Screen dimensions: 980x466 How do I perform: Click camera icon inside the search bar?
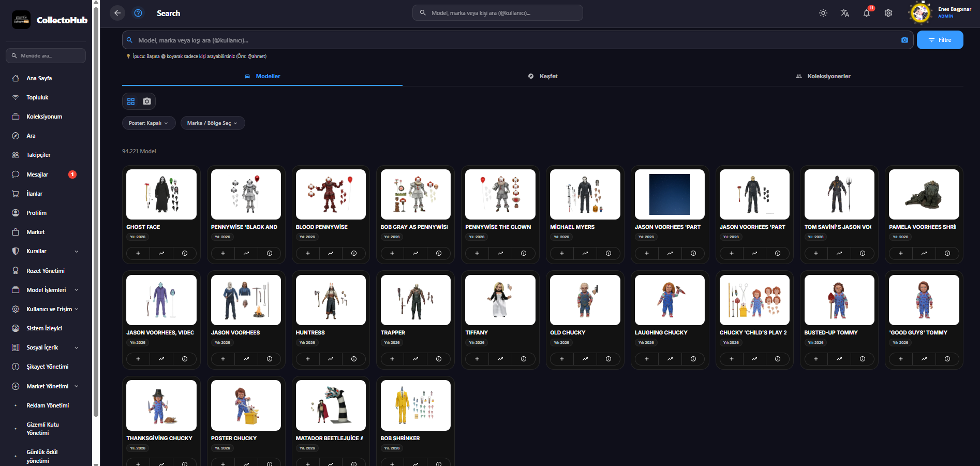[x=904, y=40]
